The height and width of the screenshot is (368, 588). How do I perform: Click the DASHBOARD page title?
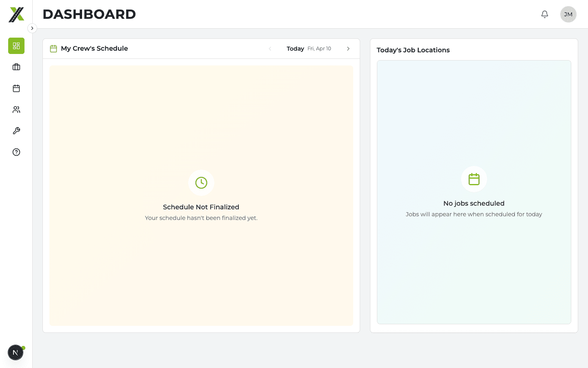89,14
